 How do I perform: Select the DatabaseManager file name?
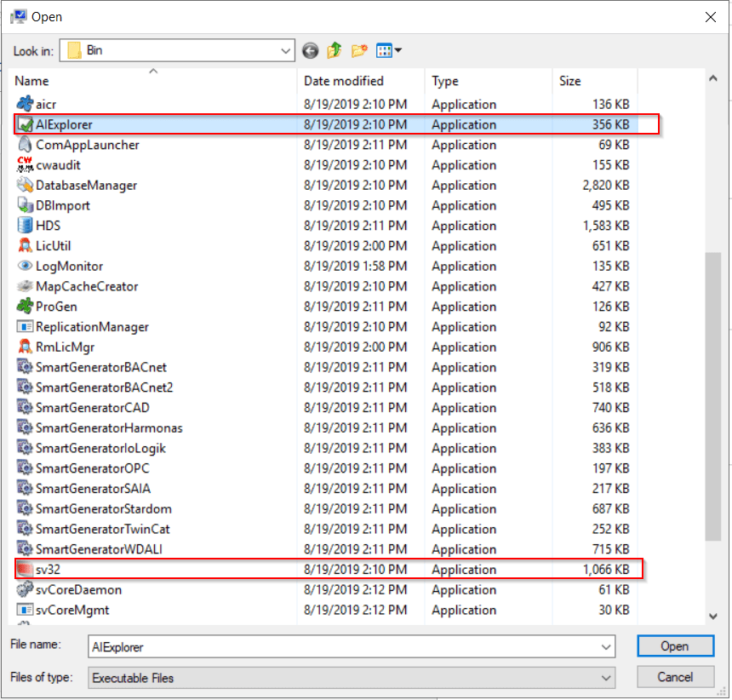click(86, 185)
